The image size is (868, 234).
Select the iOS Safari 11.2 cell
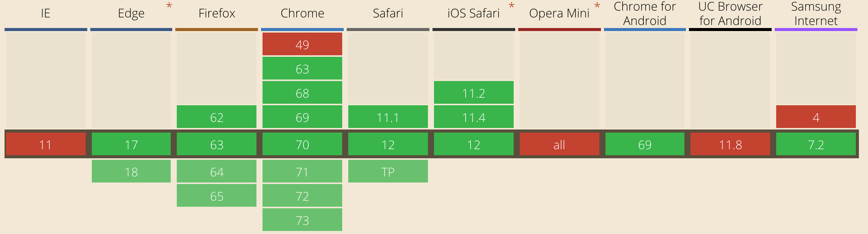[473, 93]
